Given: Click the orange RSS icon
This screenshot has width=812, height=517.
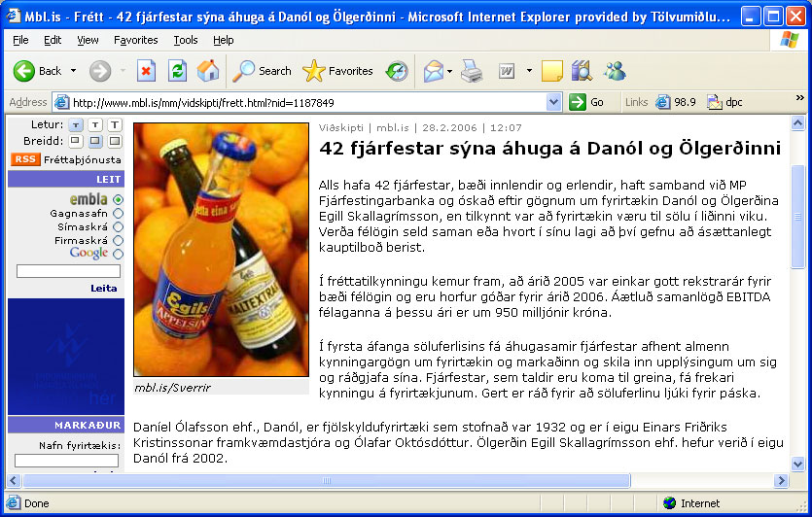Looking at the screenshot, I should coord(25,159).
